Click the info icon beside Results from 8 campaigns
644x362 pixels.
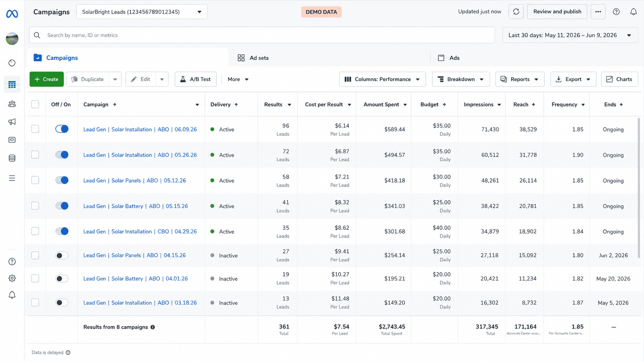click(x=153, y=327)
